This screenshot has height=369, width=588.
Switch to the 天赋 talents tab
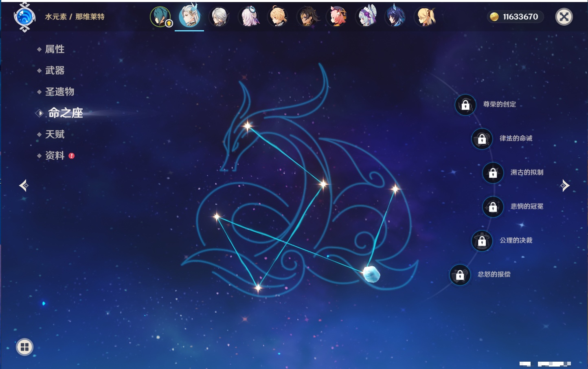[55, 134]
